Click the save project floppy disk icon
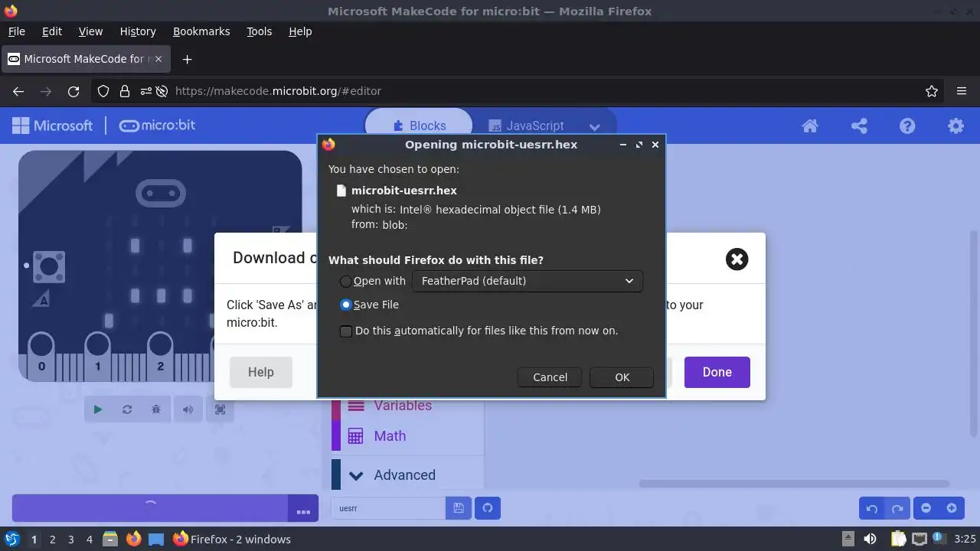 tap(459, 508)
